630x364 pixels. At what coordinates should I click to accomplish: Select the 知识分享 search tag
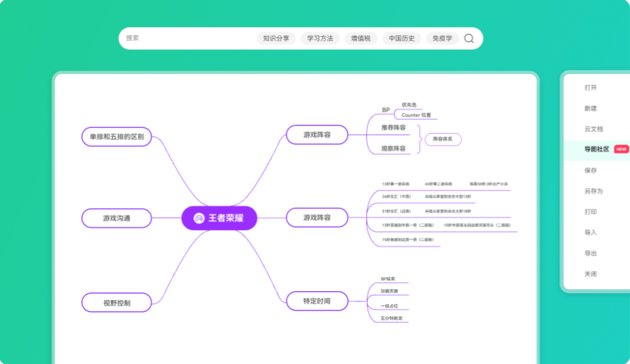coord(276,39)
